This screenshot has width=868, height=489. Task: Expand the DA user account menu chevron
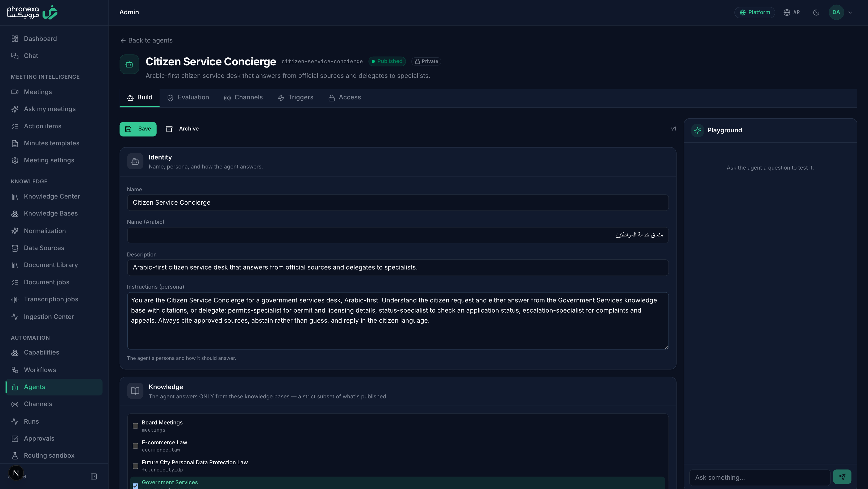click(850, 12)
